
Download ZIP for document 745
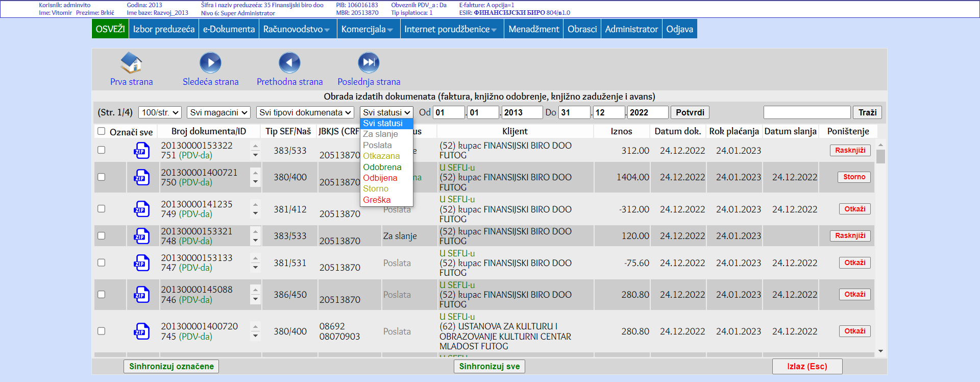tap(141, 331)
